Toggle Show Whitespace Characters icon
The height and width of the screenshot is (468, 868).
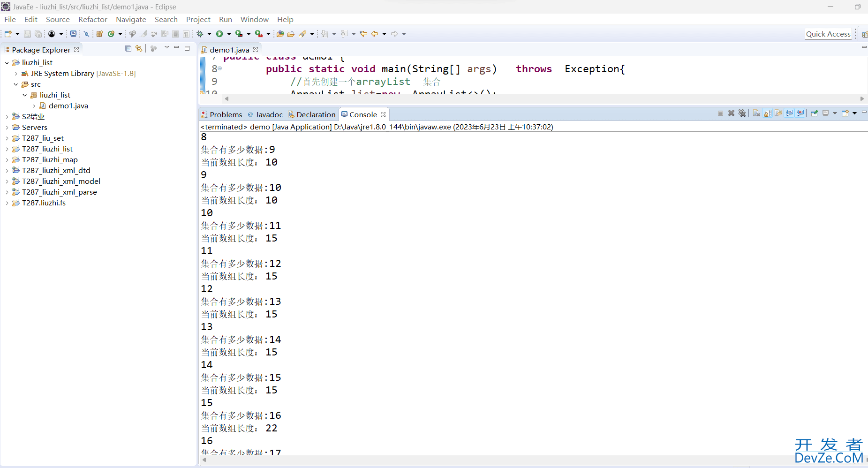click(x=186, y=34)
